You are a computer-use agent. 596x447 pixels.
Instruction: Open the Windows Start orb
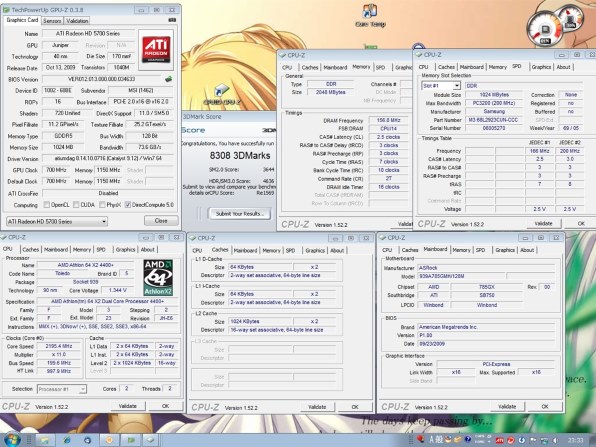coord(13,439)
